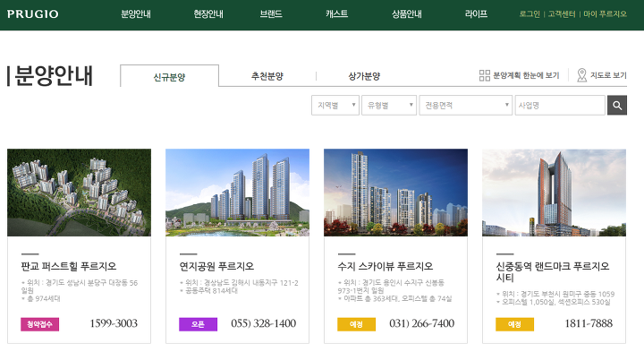The height and width of the screenshot is (352, 644).
Task: Open the 라이프 menu
Action: click(x=476, y=14)
